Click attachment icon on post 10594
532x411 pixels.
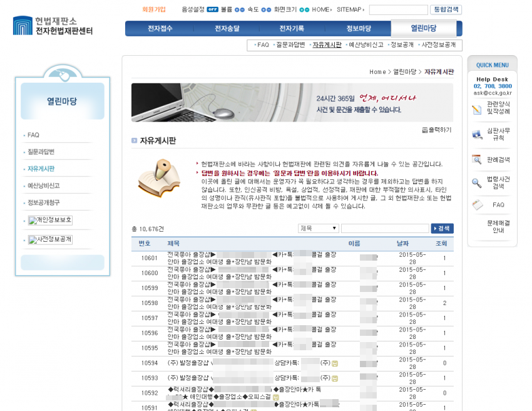[x=335, y=363]
